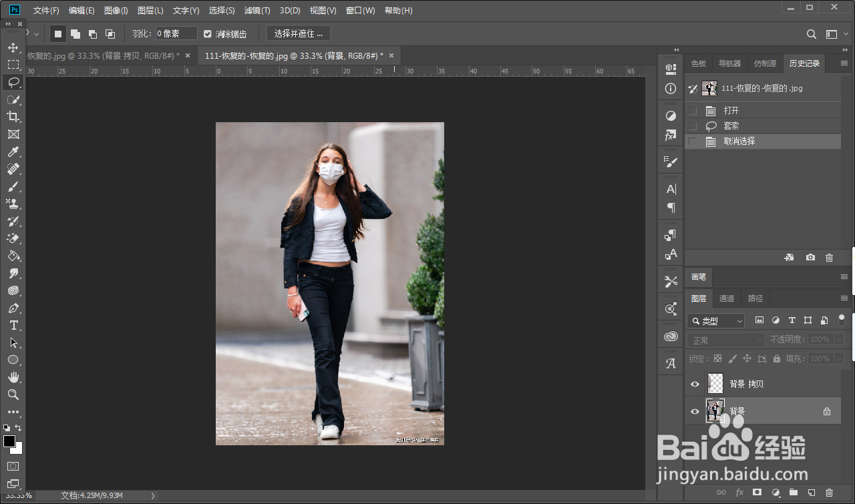Select the Move tool
The height and width of the screenshot is (504, 855).
pos(13,47)
